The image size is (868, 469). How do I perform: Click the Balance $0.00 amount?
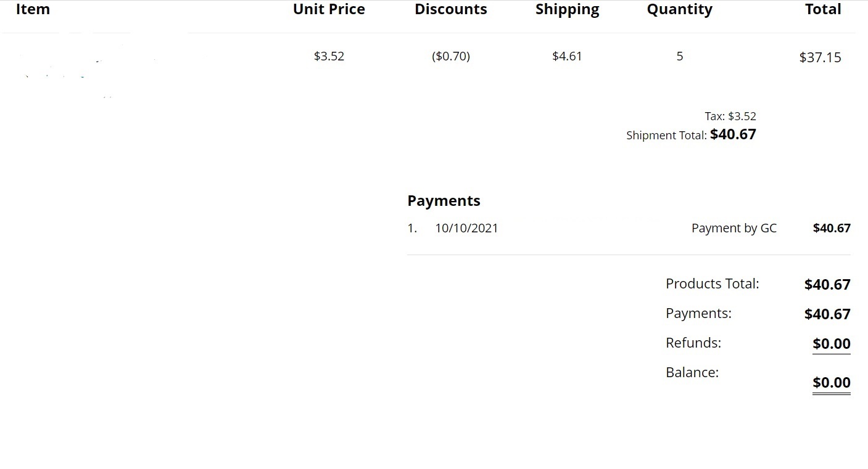pyautogui.click(x=831, y=382)
